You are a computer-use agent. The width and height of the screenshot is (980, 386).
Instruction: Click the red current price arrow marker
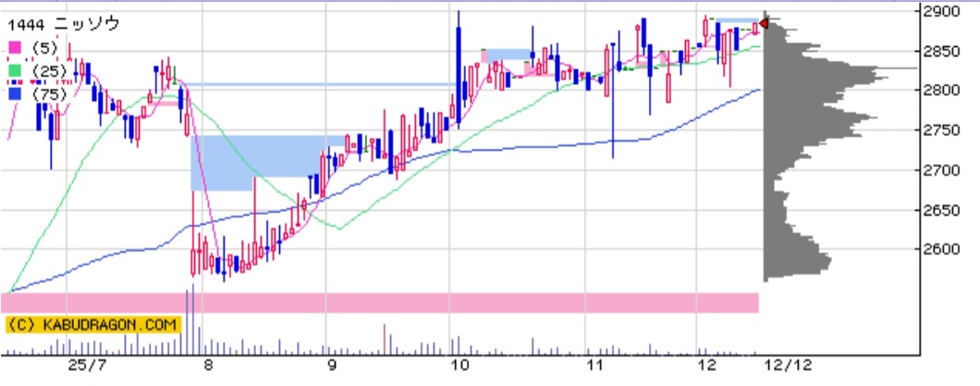764,23
